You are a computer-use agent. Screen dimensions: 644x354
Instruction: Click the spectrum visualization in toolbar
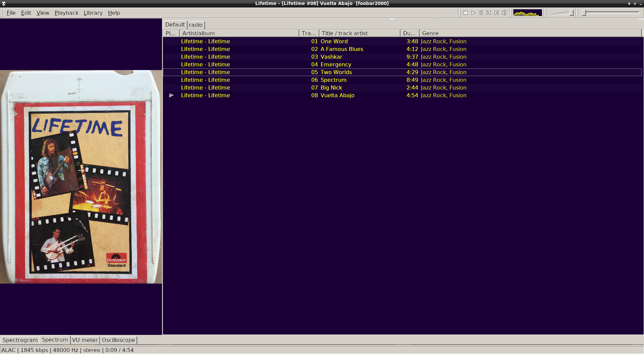click(x=527, y=13)
